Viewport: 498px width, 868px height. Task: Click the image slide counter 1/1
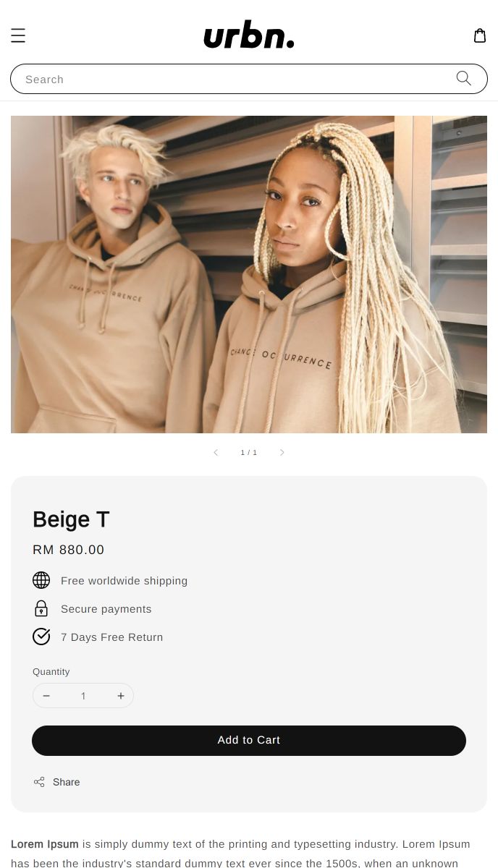click(249, 453)
